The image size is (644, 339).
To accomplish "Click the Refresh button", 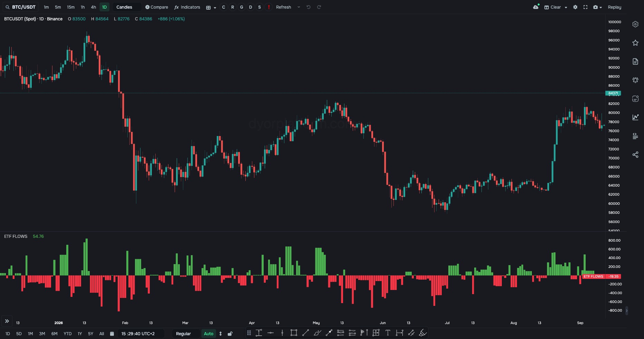I will [x=284, y=7].
